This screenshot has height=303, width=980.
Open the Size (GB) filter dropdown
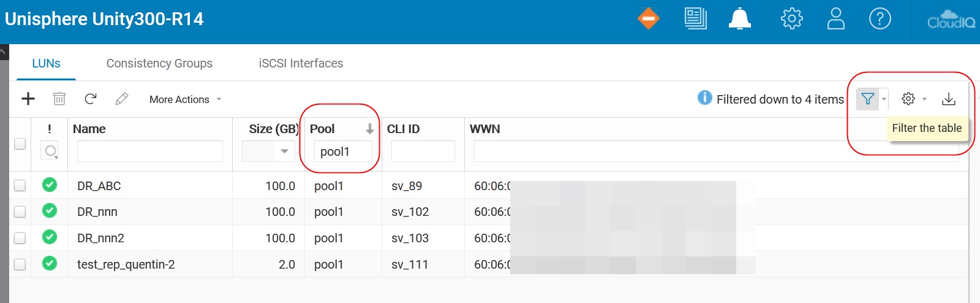pos(267,151)
